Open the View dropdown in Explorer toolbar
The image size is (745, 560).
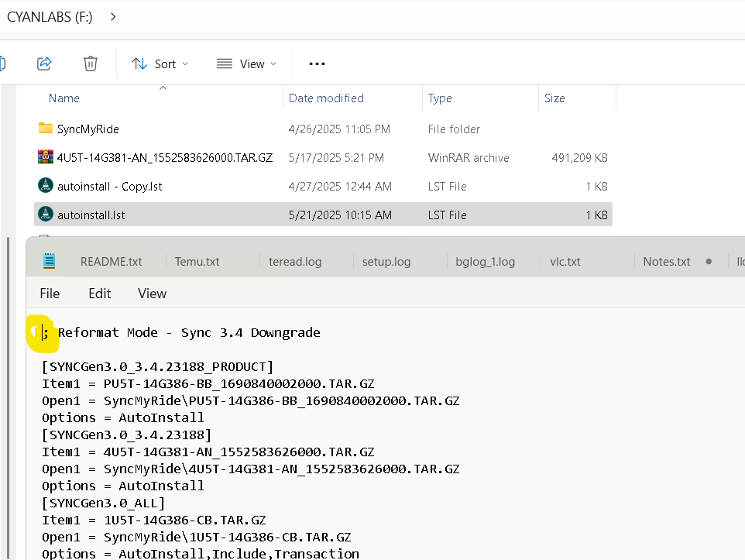246,64
